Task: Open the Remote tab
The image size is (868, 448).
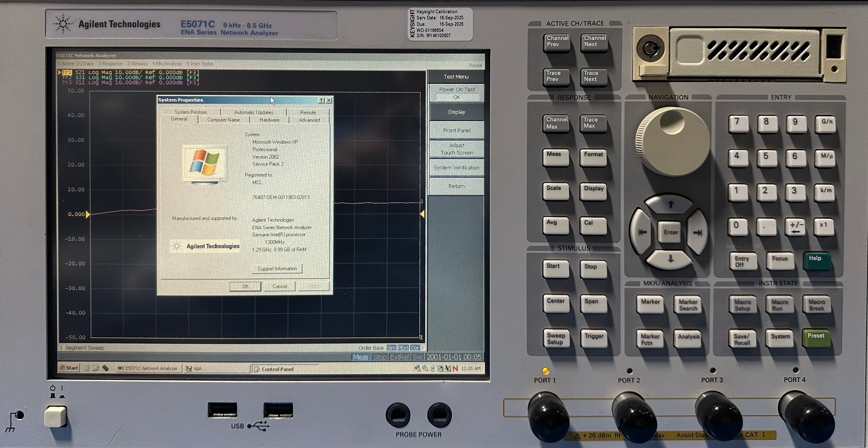Action: 308,112
